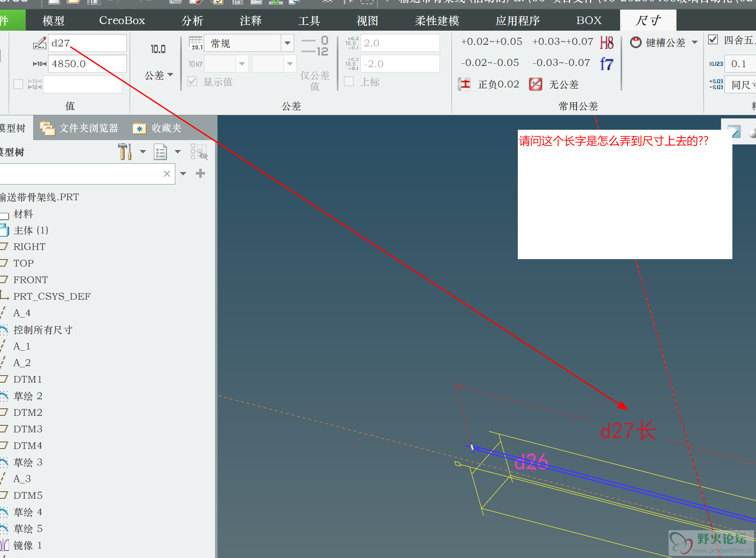Screen dimensions: 756x558
Task: Select DTM1 datum plane
Action: click(x=28, y=379)
